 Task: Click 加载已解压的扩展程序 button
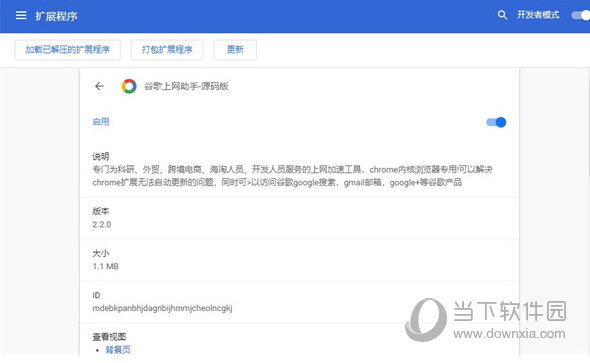pyautogui.click(x=68, y=50)
